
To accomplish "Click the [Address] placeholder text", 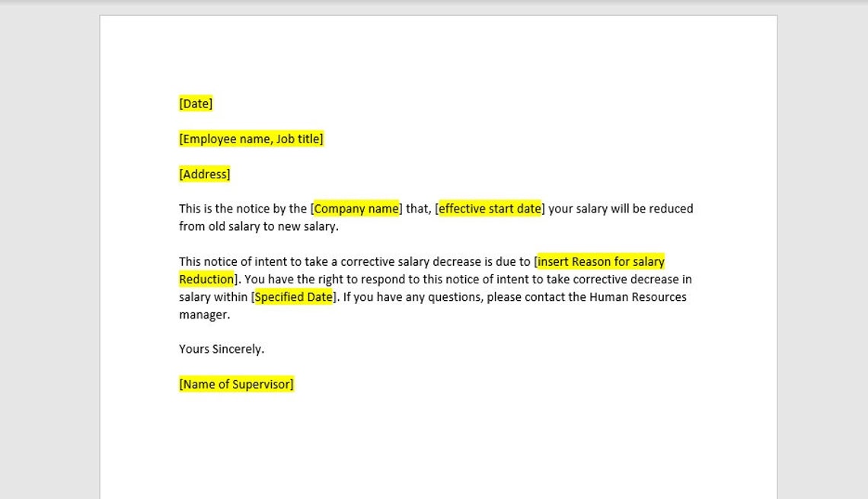I will pos(204,174).
